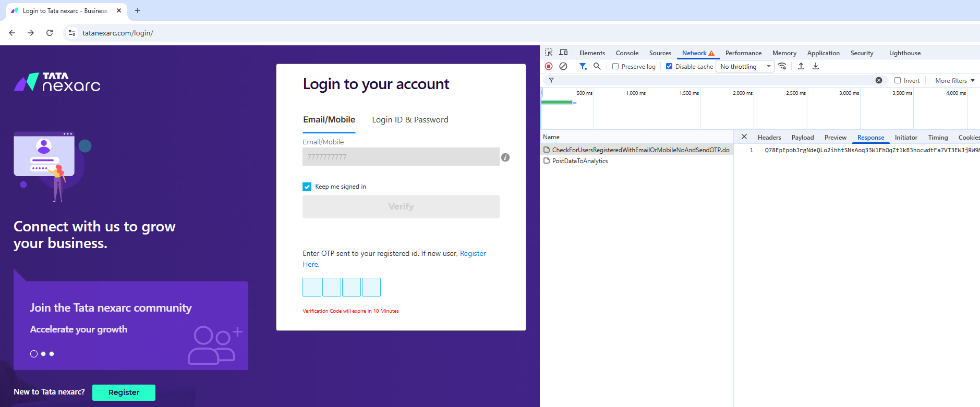
Task: Reload the Tata nexarc page
Action: point(50,33)
